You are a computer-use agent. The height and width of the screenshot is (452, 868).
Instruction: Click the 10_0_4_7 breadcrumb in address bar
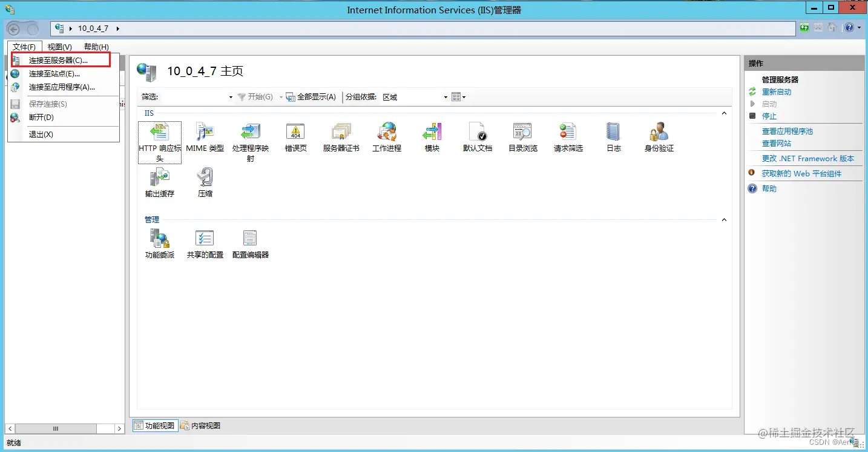(93, 28)
